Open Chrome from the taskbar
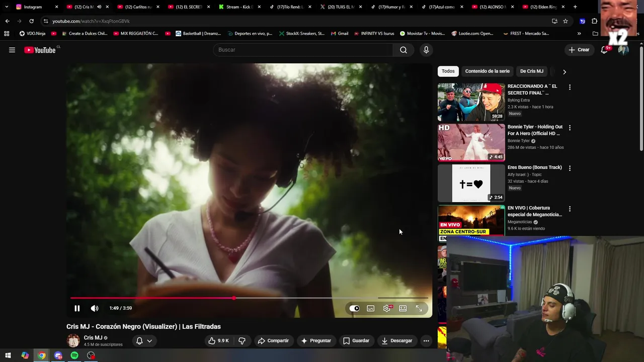The image size is (644, 362). (42, 355)
